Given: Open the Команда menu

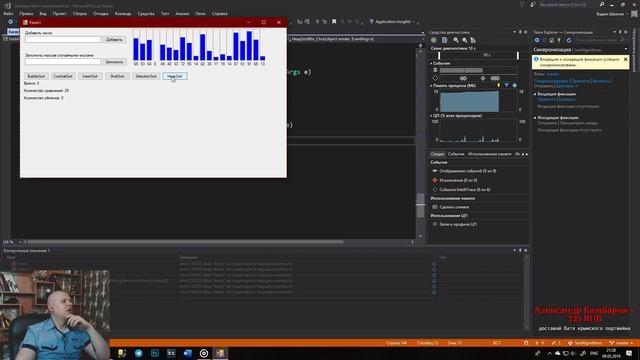Looking at the screenshot, I should click(x=123, y=13).
